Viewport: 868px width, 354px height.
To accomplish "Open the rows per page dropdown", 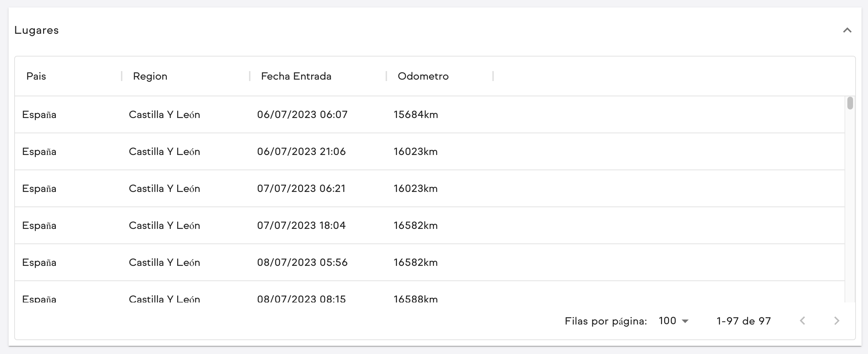I will pyautogui.click(x=673, y=321).
